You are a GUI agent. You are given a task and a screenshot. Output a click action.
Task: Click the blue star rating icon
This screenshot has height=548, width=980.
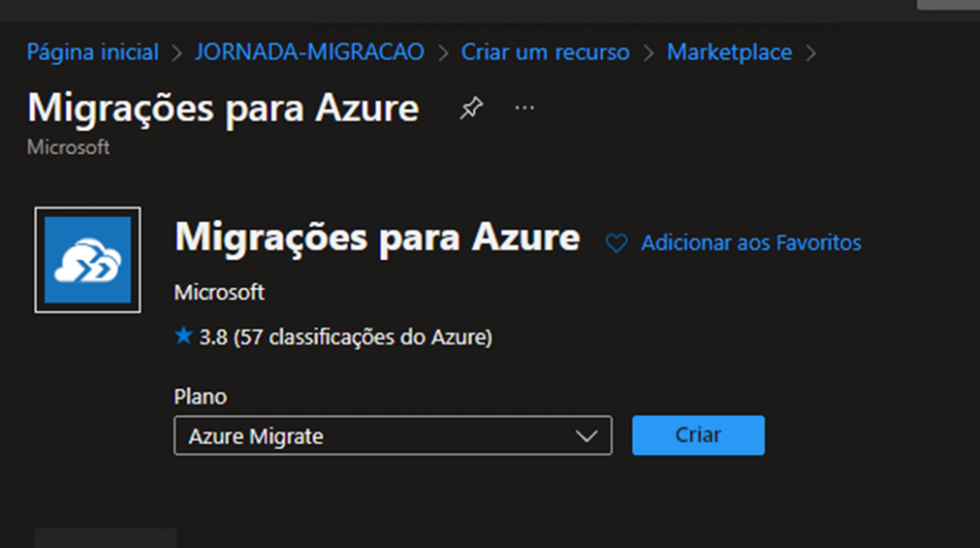point(184,337)
